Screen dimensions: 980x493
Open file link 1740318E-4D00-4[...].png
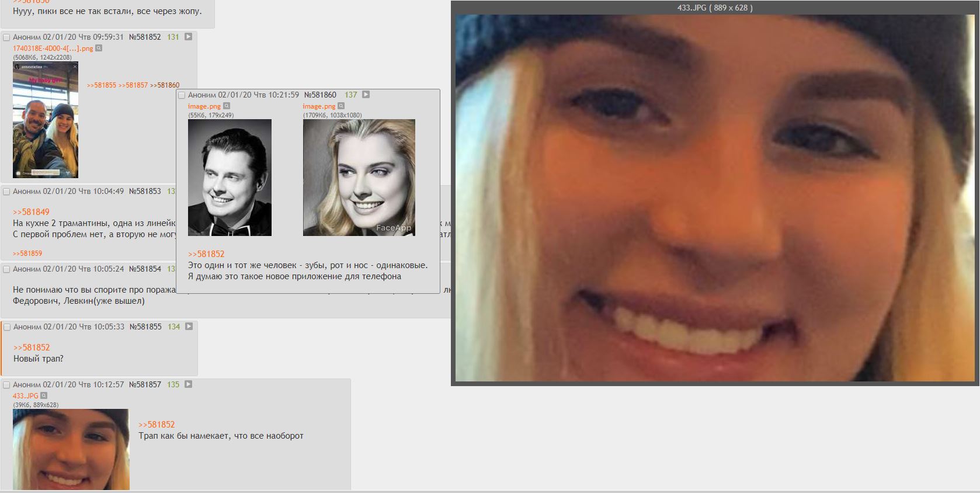(53, 48)
